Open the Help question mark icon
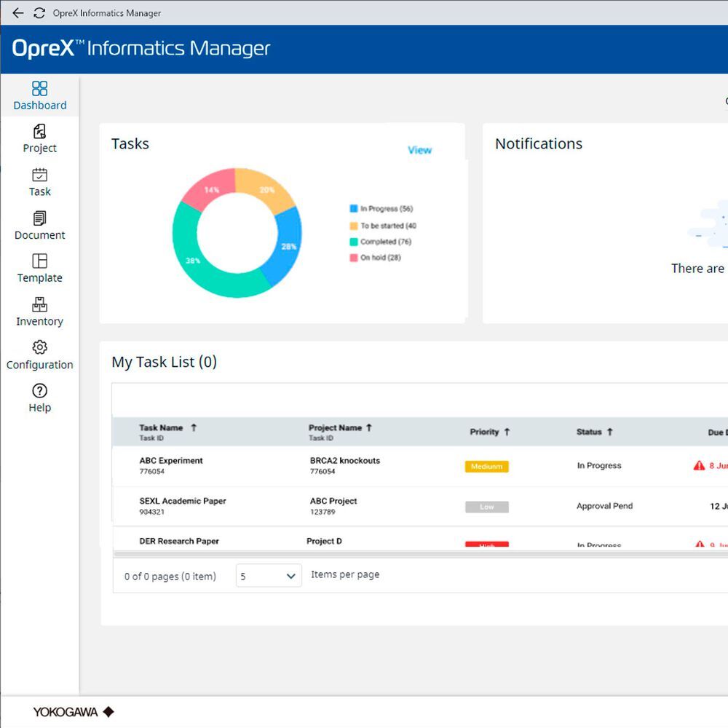This screenshot has width=728, height=728. coord(39,391)
